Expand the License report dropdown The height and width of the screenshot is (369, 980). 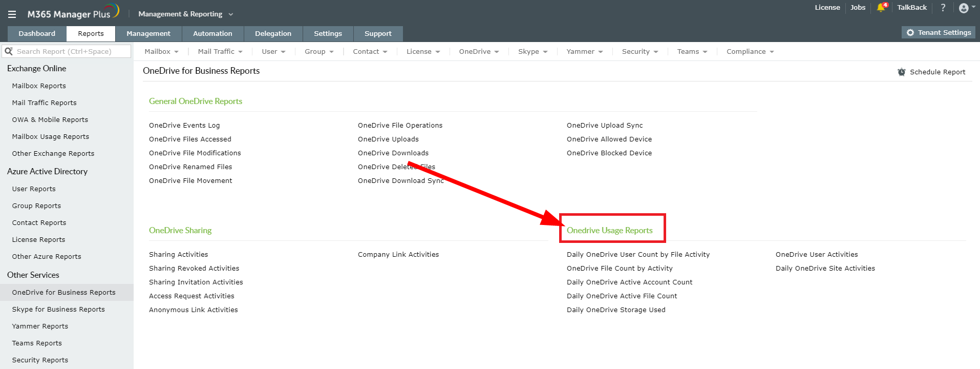point(423,52)
